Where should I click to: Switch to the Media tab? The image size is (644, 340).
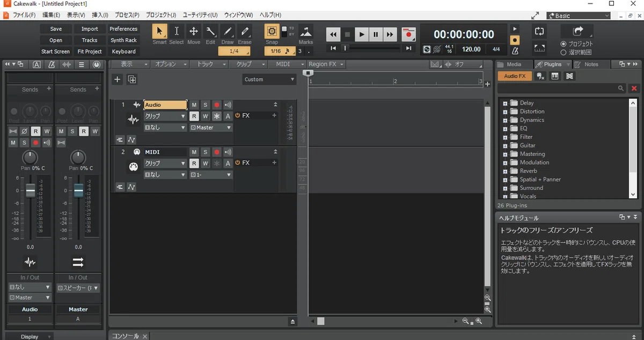[x=514, y=64]
